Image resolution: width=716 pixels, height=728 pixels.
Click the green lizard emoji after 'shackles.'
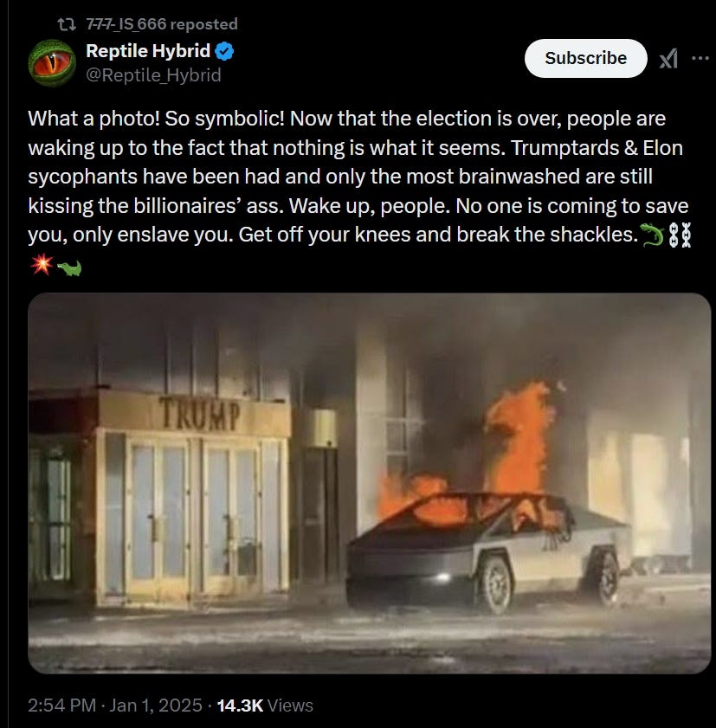[x=653, y=235]
